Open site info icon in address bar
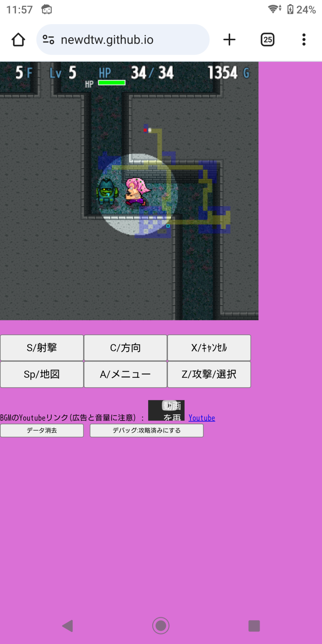Viewport: 322px width, 644px height. [48, 40]
